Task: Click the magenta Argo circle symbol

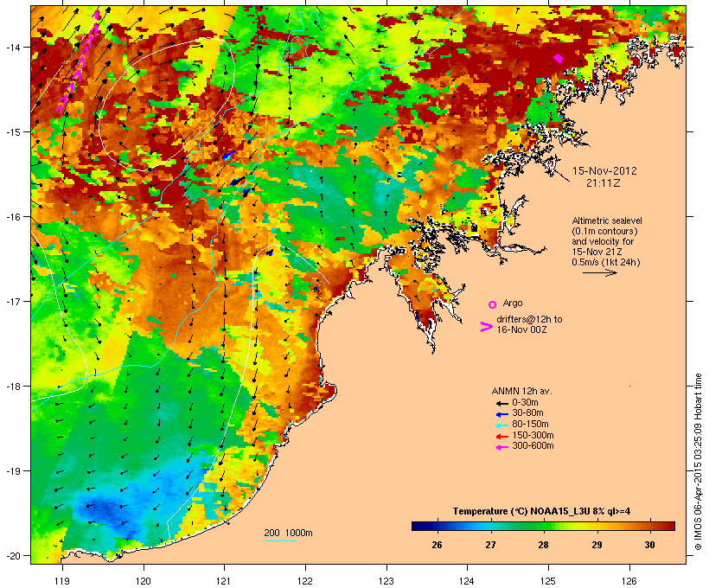Action: pyautogui.click(x=493, y=304)
